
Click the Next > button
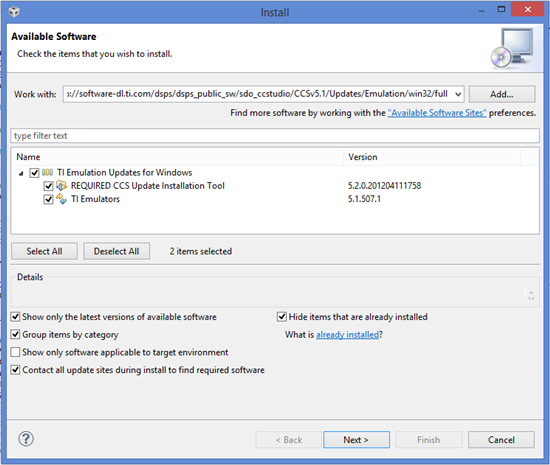356,440
